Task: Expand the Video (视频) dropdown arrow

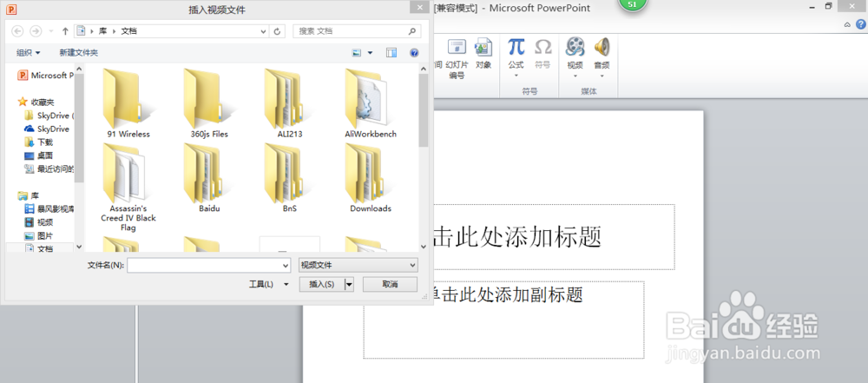Action: [x=575, y=76]
